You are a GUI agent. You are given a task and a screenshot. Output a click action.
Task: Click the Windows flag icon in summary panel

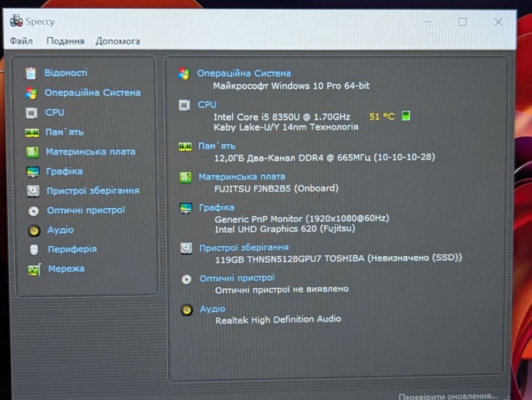184,74
